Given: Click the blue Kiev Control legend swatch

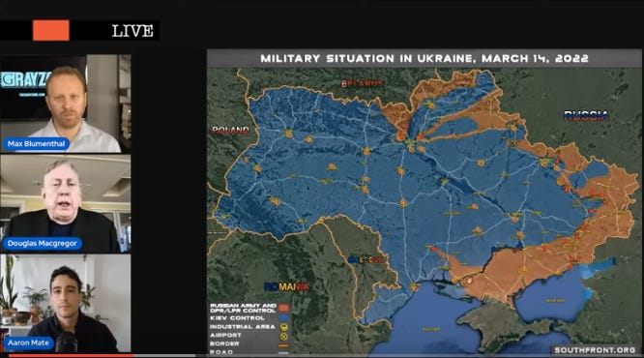Looking at the screenshot, I should [283, 318].
